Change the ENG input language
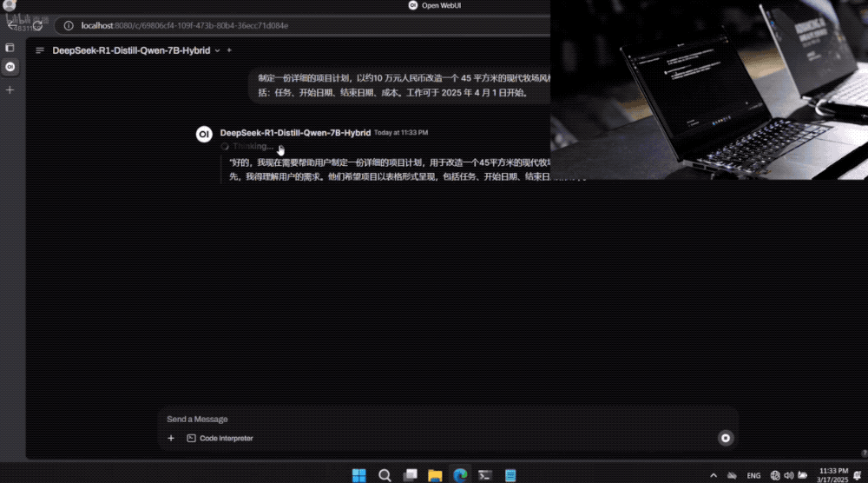 753,475
